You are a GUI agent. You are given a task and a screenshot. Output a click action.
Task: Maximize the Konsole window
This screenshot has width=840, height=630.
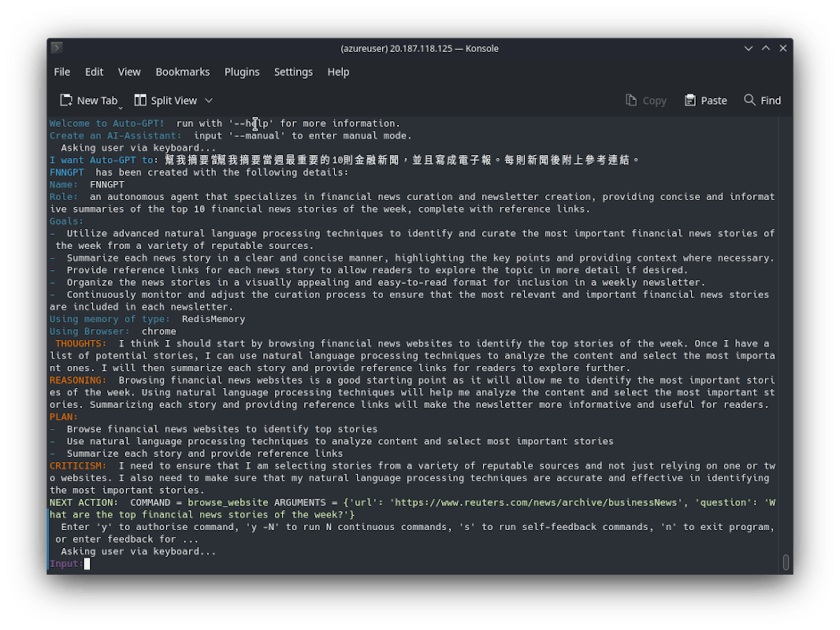[x=766, y=48]
